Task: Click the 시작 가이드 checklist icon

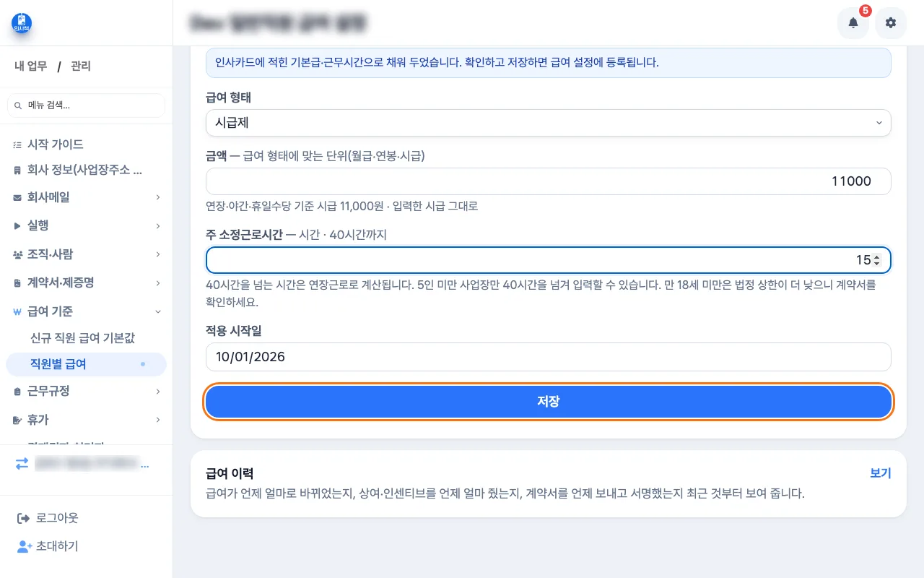Action: click(x=17, y=144)
